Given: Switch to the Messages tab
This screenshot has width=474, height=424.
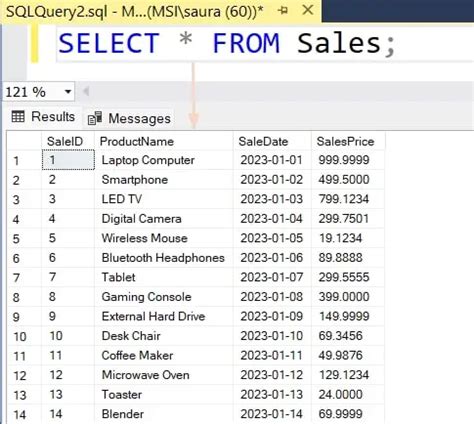Looking at the screenshot, I should point(129,119).
